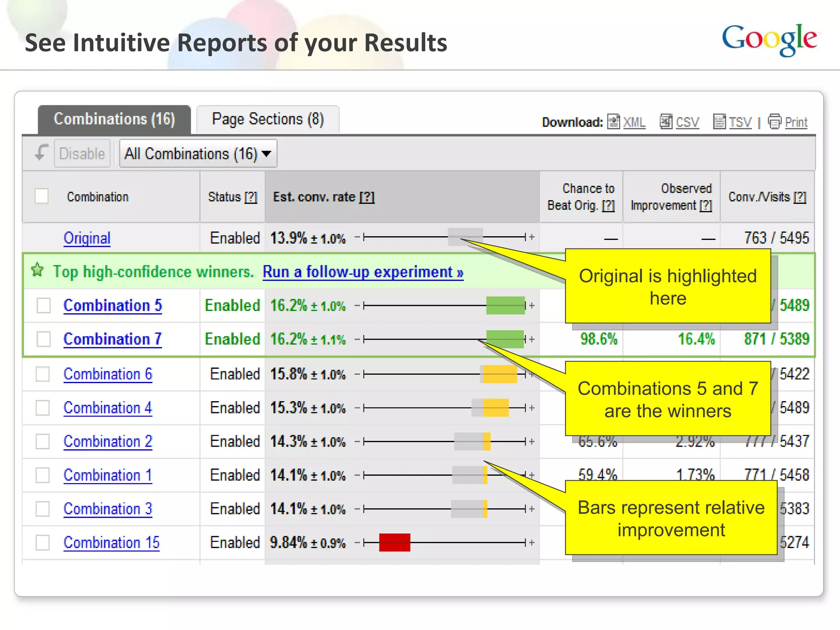Open the Status help [?] icon
Viewport: 840px width, 630px height.
click(x=251, y=197)
